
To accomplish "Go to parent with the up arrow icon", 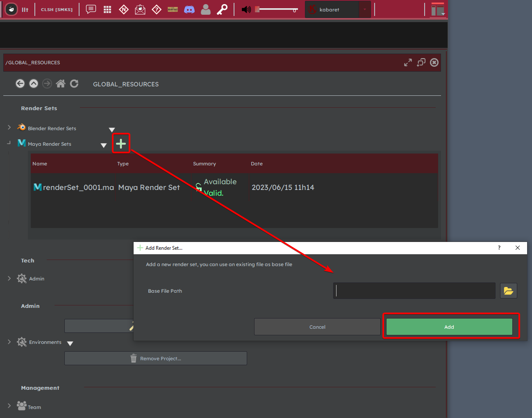I will pyautogui.click(x=34, y=84).
